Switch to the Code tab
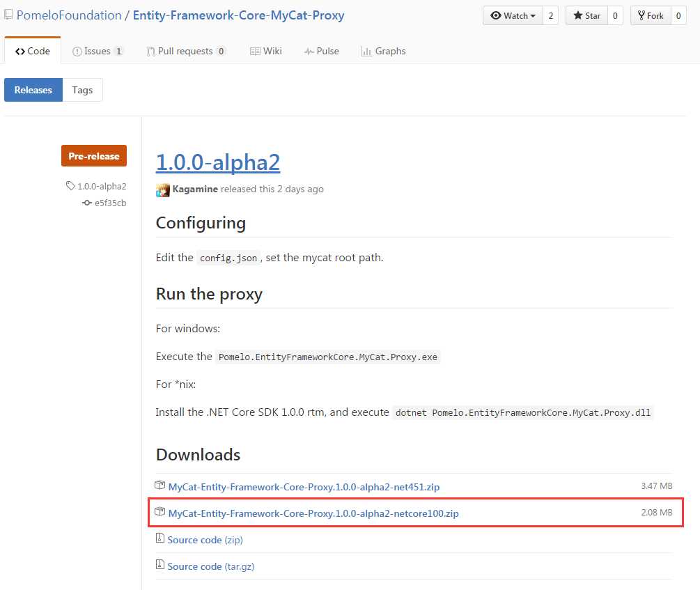The width and height of the screenshot is (700, 590). click(33, 51)
